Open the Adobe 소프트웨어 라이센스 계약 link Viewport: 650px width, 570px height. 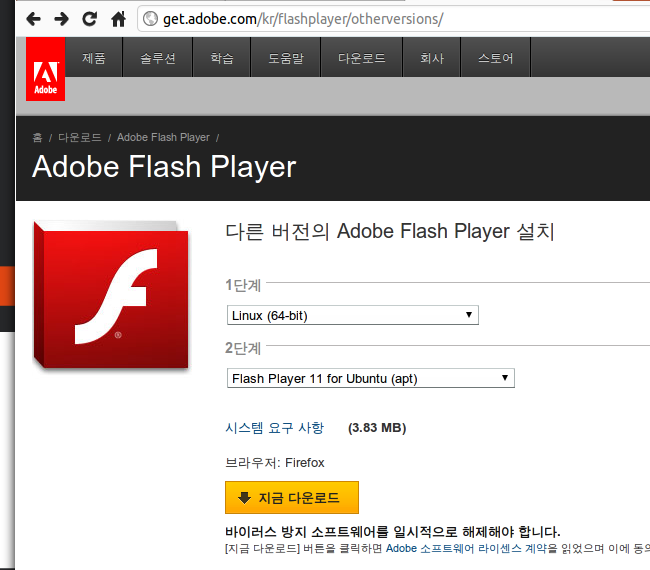coord(466,548)
